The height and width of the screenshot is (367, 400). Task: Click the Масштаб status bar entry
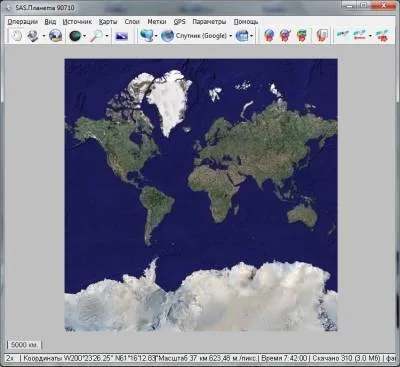pyautogui.click(x=207, y=358)
